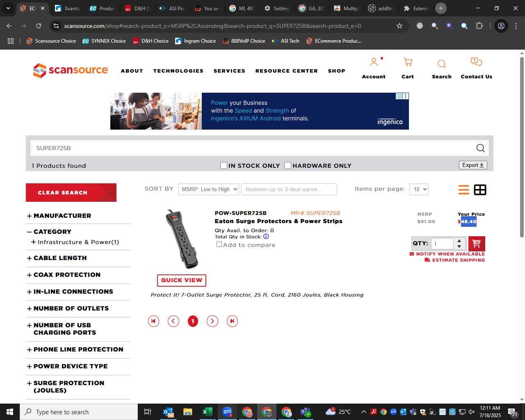
Task: Open the ABOUT menu
Action: (132, 71)
